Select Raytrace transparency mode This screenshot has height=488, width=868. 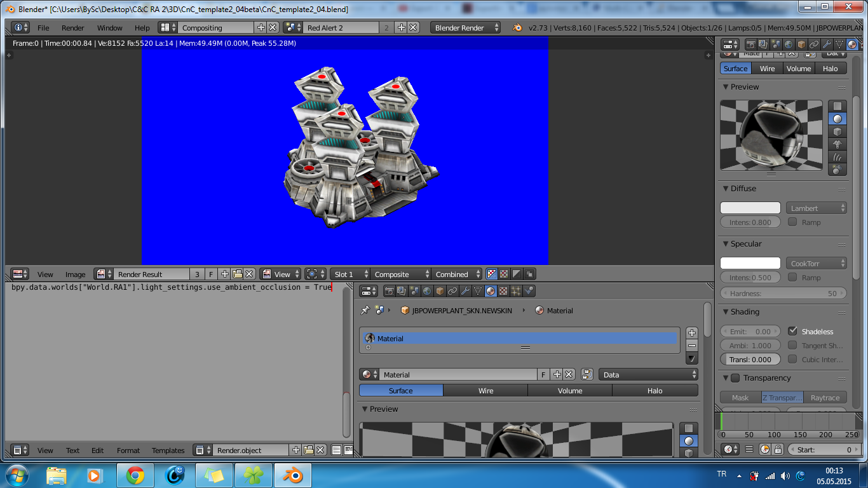(825, 398)
